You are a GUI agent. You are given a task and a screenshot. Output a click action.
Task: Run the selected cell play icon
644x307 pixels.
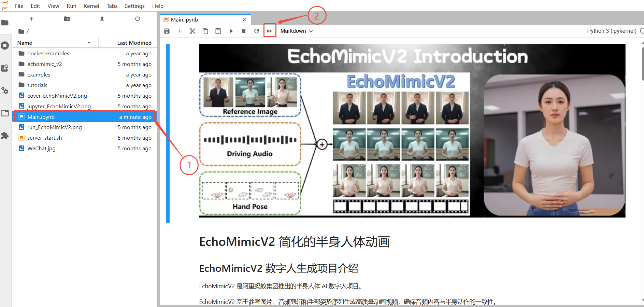tap(231, 31)
